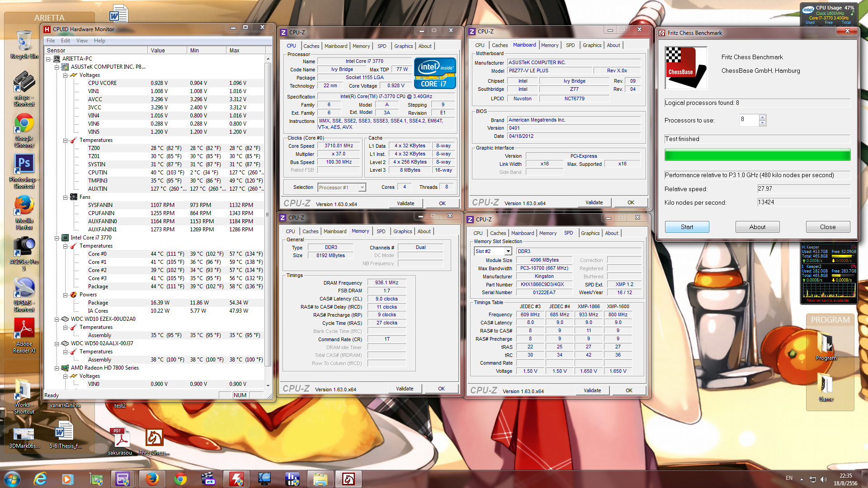Click the Windows Start orb
Image resolution: width=868 pixels, height=488 pixels.
coord(12,479)
